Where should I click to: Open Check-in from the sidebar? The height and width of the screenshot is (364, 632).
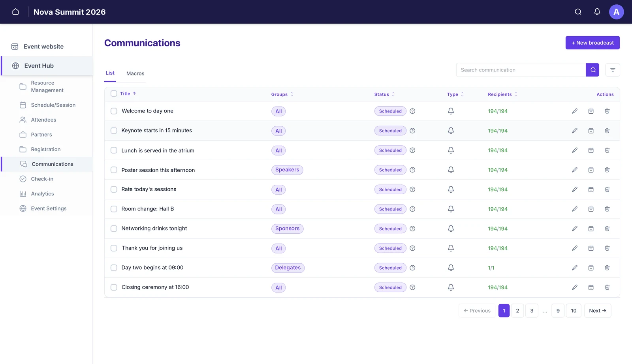(x=42, y=179)
